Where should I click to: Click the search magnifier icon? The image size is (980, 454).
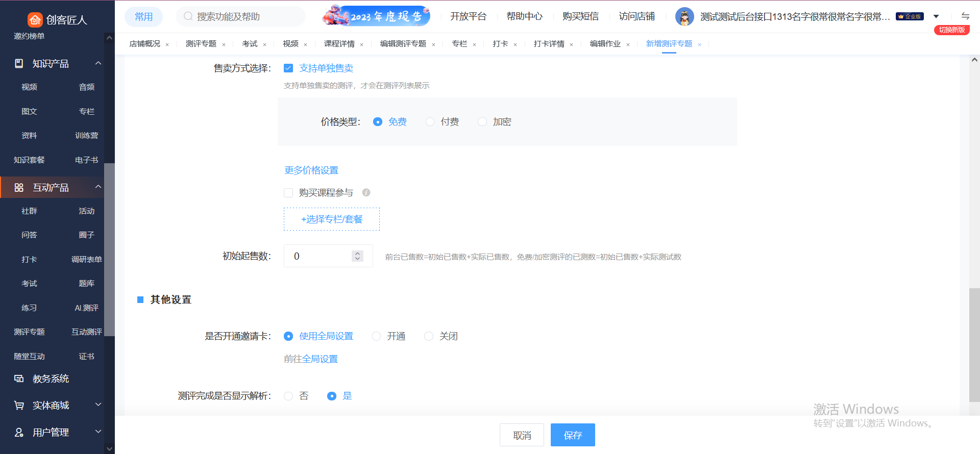pyautogui.click(x=188, y=16)
